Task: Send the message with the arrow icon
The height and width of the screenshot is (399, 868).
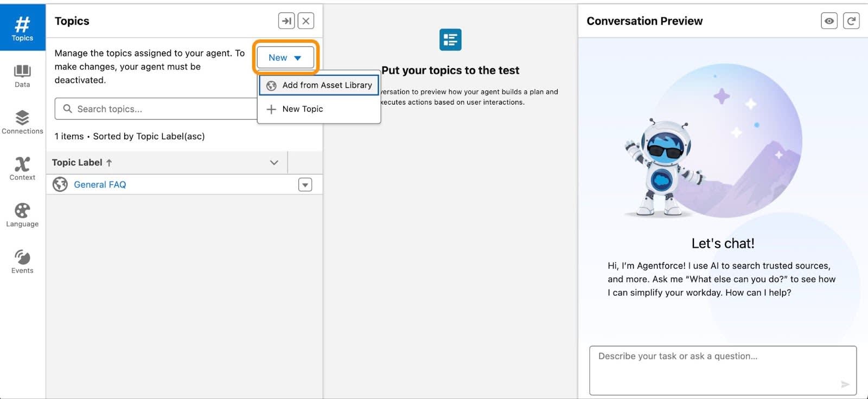Action: point(845,384)
